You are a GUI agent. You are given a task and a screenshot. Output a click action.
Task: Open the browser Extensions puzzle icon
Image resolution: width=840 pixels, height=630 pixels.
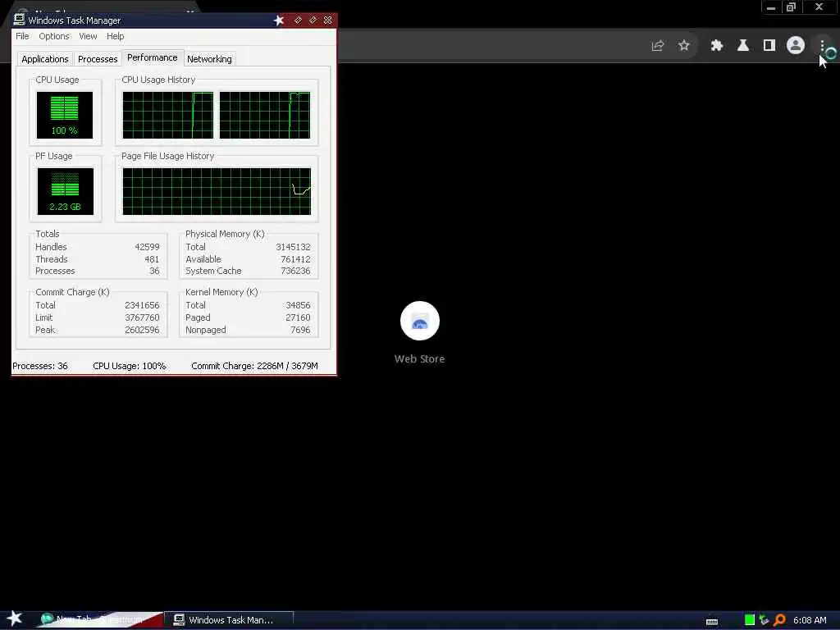click(x=716, y=46)
